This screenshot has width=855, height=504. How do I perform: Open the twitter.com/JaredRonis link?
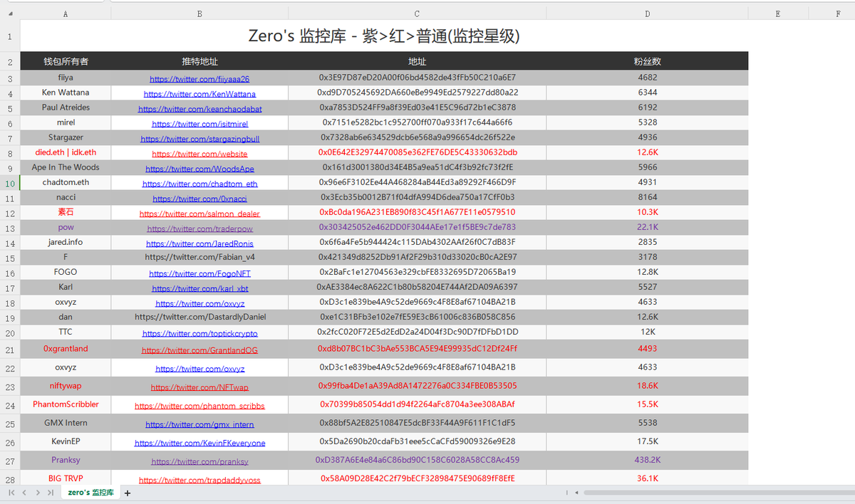(199, 243)
